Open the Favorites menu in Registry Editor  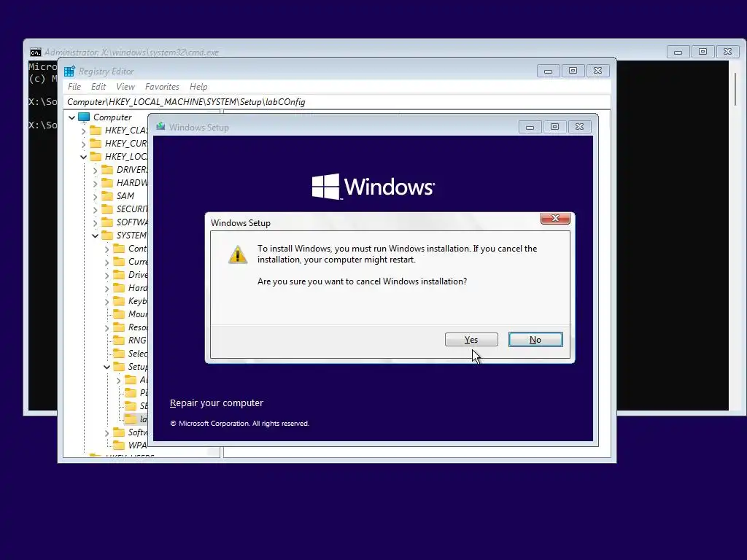pyautogui.click(x=162, y=87)
